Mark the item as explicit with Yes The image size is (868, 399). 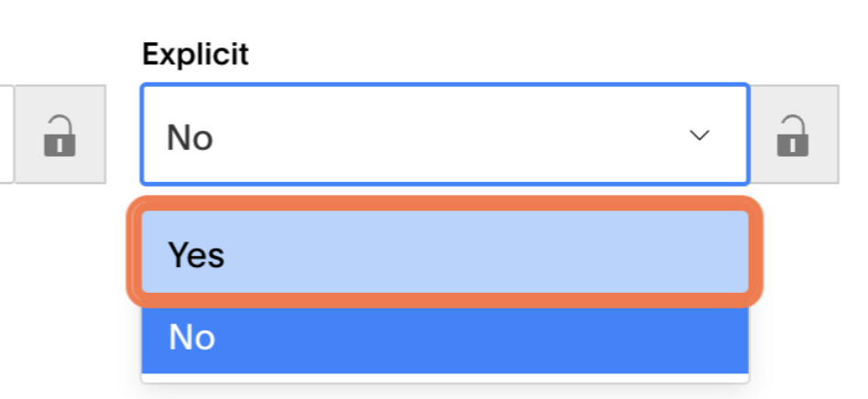click(x=445, y=252)
